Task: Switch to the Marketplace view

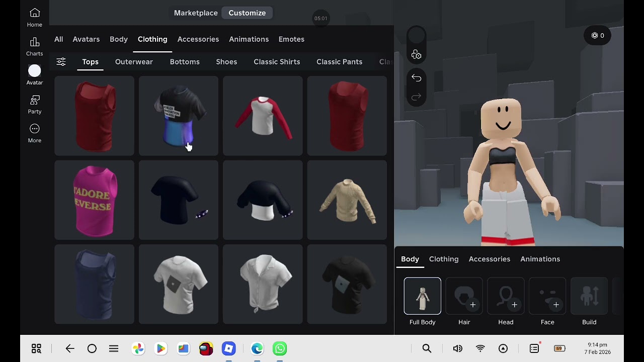Action: [x=196, y=13]
